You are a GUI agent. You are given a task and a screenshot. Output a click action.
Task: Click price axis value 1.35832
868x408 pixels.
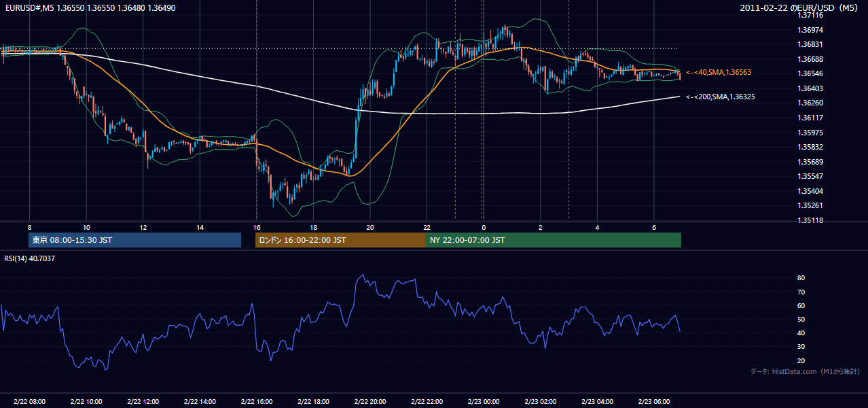click(812, 147)
